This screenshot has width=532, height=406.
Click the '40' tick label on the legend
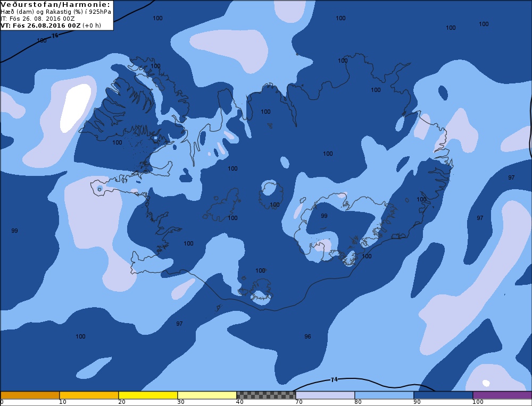point(240,402)
